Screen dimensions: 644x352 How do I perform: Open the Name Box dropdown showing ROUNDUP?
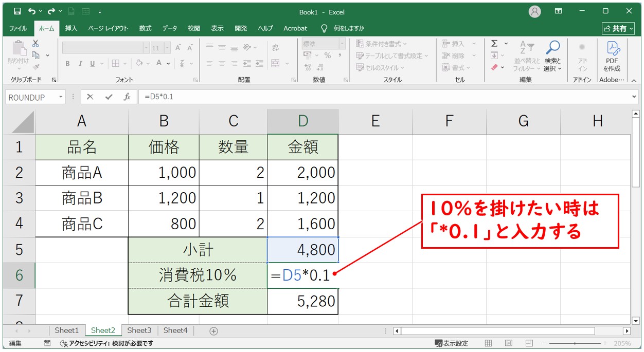click(x=61, y=97)
